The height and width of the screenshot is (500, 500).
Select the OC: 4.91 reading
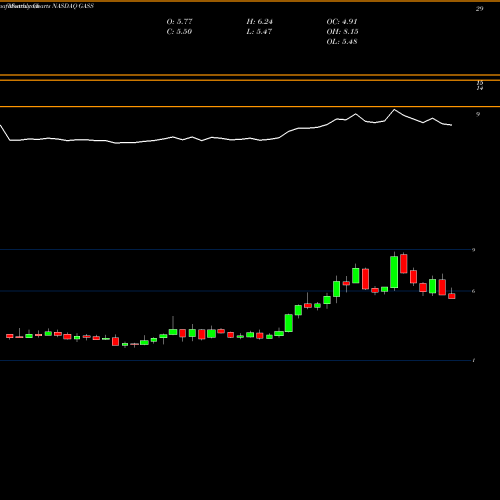(342, 22)
